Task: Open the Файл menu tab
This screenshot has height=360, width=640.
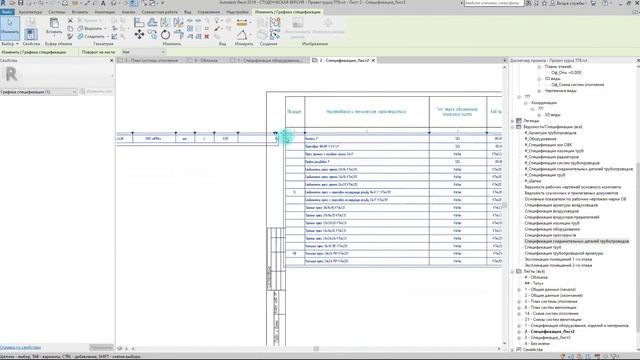Action: (7, 12)
